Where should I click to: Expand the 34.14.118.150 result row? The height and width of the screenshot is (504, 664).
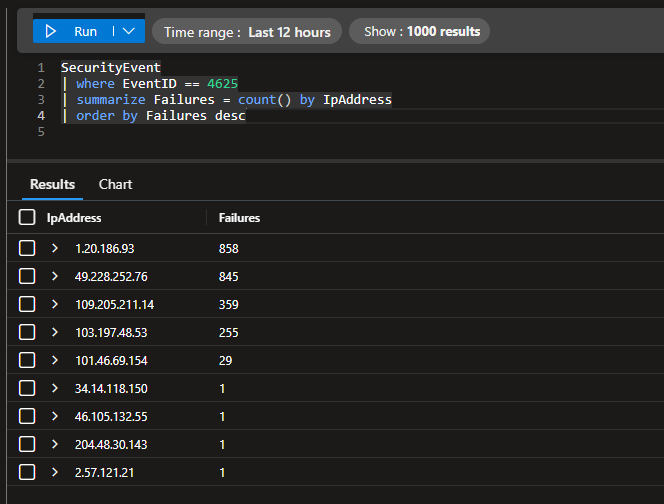pyautogui.click(x=55, y=388)
